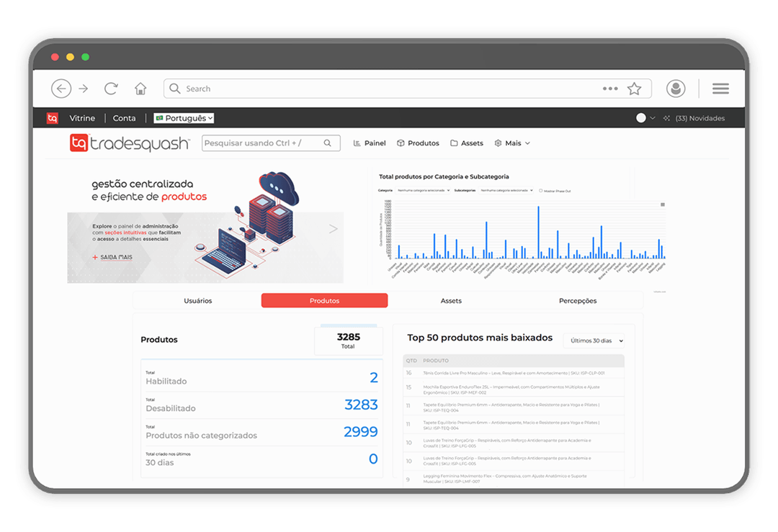Enable the Mostrar Phase Out checkbox
Screen dimensions: 778x532
(541, 191)
